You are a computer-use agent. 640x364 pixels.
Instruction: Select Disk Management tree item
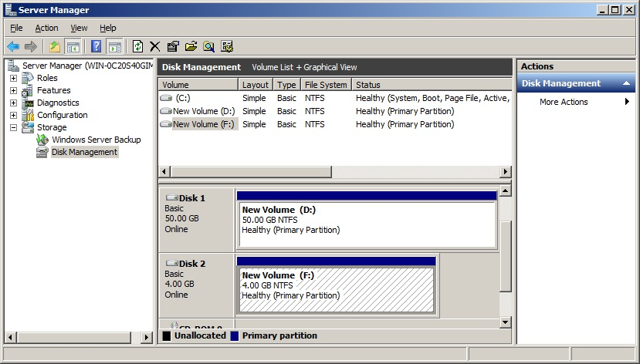84,152
